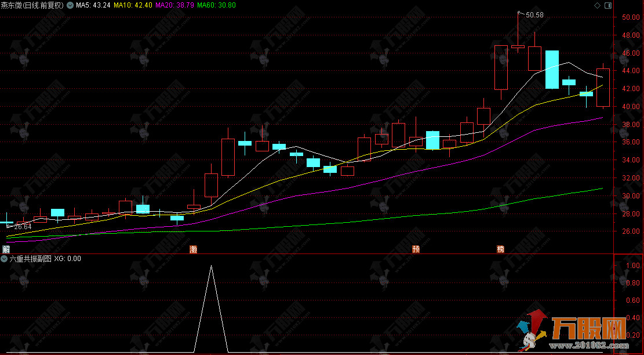
Task: Click the 燕东微(日线 前复权) title label
Action: [x=33, y=5]
